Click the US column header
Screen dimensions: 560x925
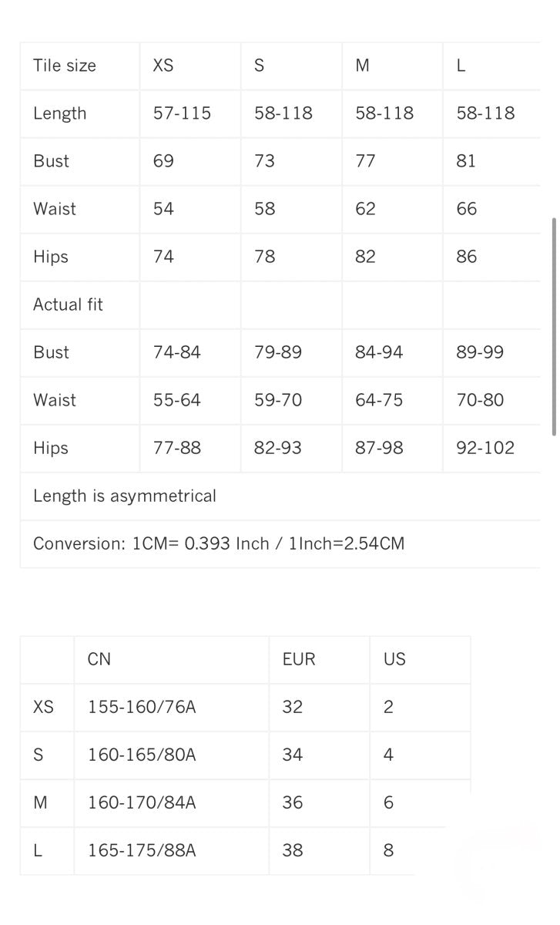(x=394, y=659)
